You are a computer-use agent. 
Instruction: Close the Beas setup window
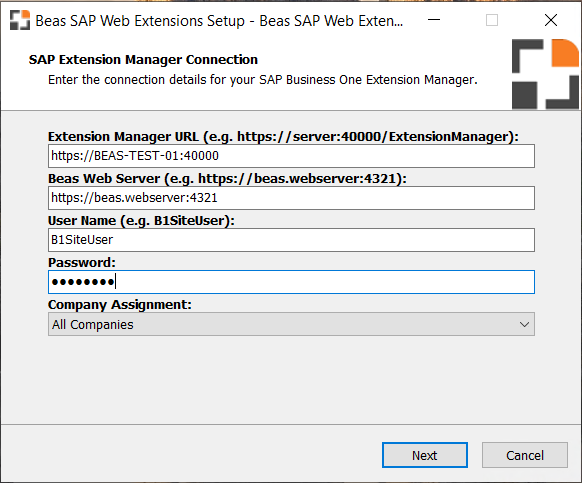[551, 20]
